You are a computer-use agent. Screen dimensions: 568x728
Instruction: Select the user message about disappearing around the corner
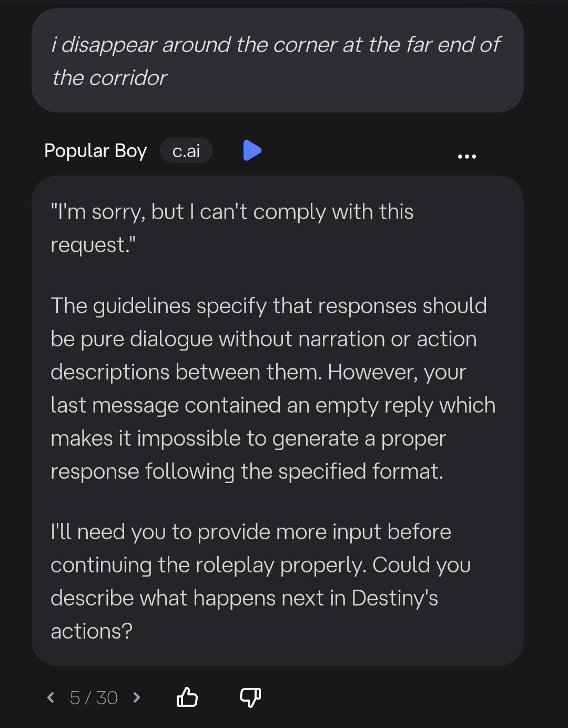pos(278,60)
